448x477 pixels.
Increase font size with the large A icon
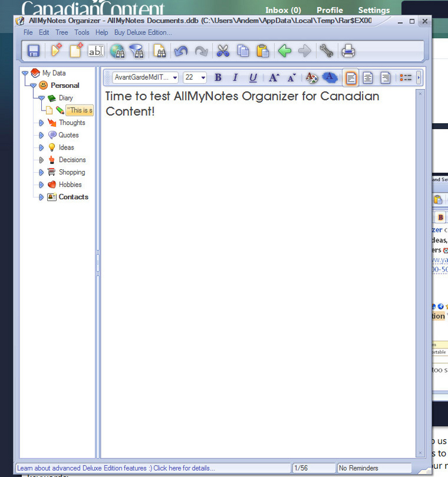click(x=274, y=78)
